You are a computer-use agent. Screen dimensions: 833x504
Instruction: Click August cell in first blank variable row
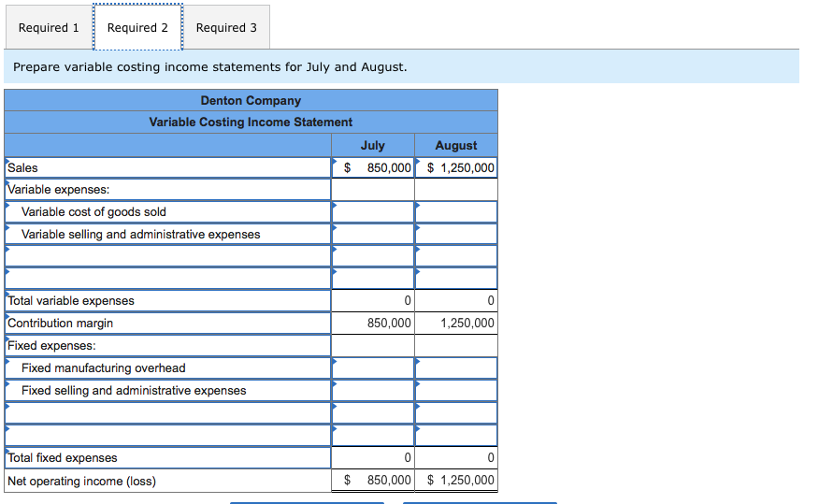456,256
